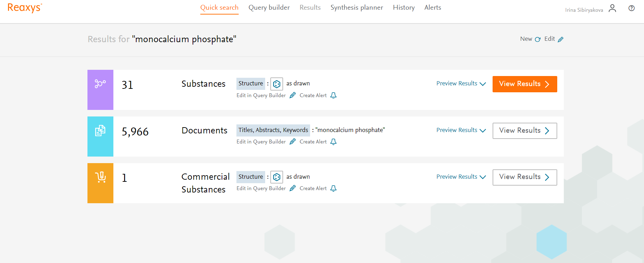Viewport: 644px width, 263px height.
Task: Click the 5,966 documents count
Action: click(135, 132)
